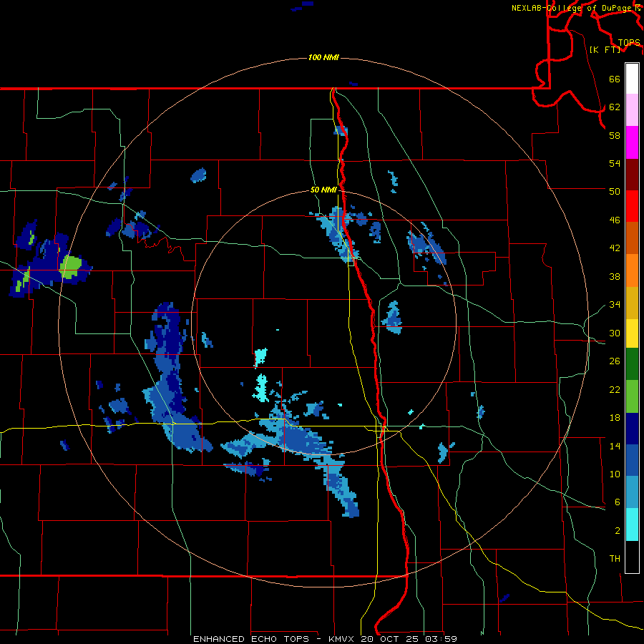Click the '50' legend value on the scale
Image resolution: width=644 pixels, height=644 pixels.
(615, 191)
